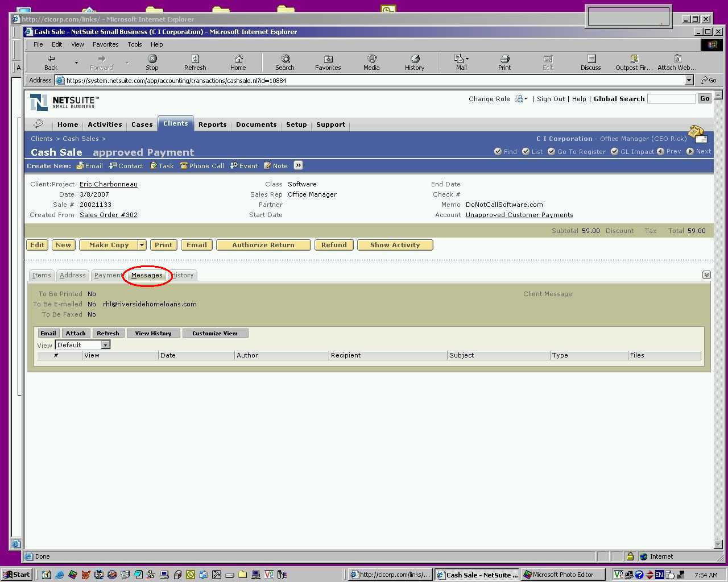Open GL Impact from header icon
Viewport: 728px width, 582px height.
[x=614, y=152]
